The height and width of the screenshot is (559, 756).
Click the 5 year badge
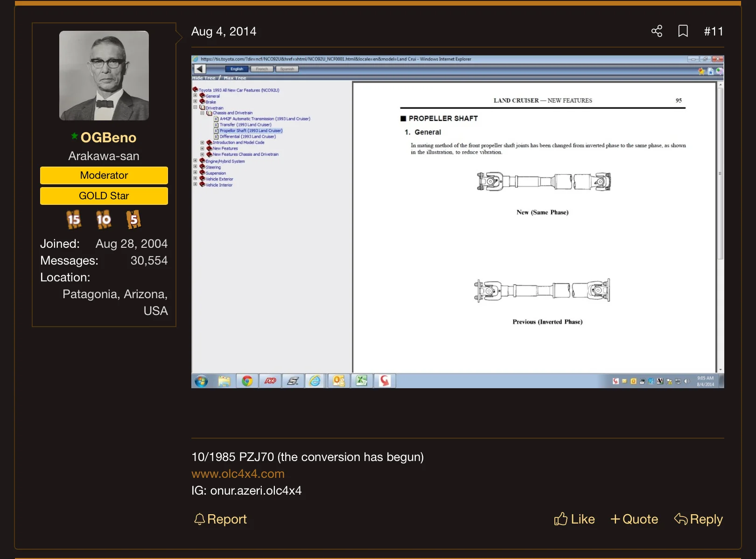pos(133,219)
